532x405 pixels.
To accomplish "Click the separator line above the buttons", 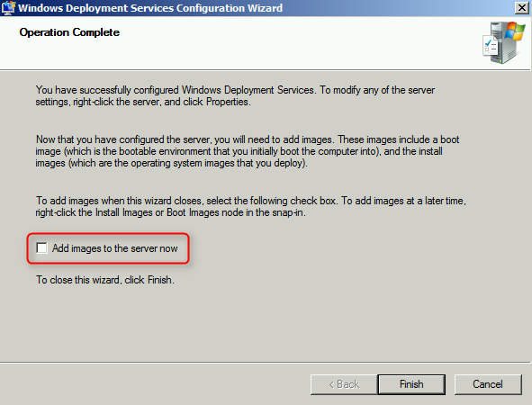I will pos(265,363).
